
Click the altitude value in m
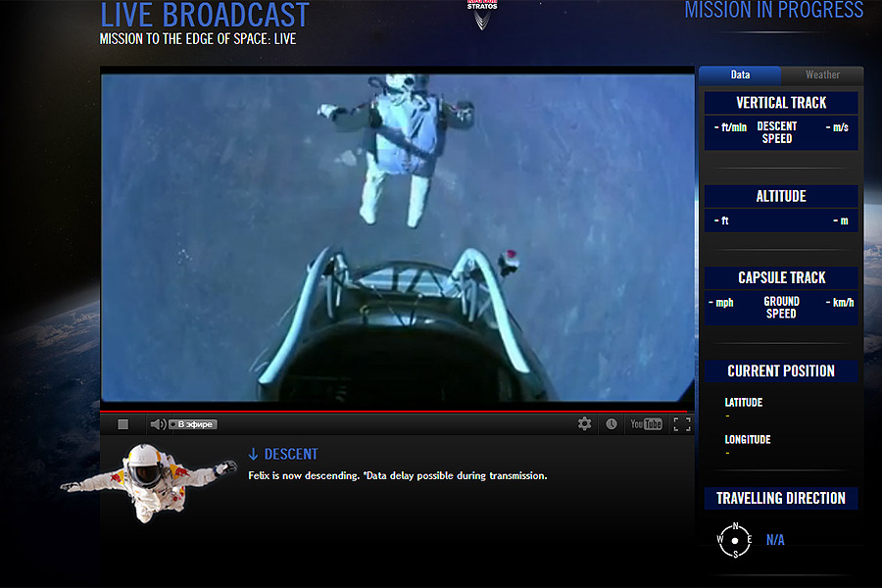click(841, 220)
